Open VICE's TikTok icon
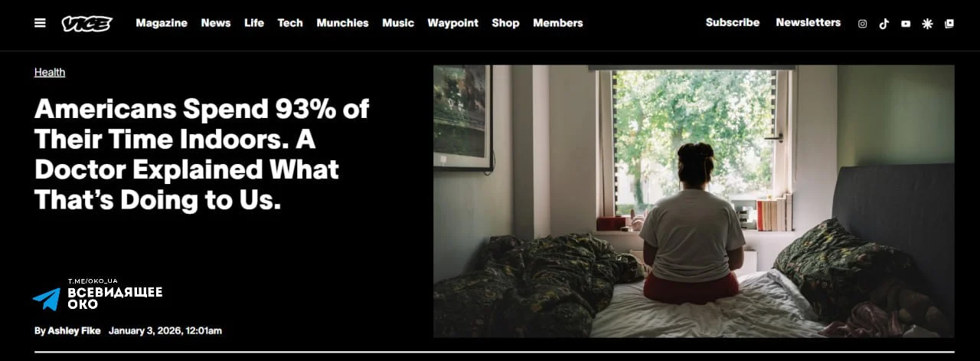 (x=884, y=24)
